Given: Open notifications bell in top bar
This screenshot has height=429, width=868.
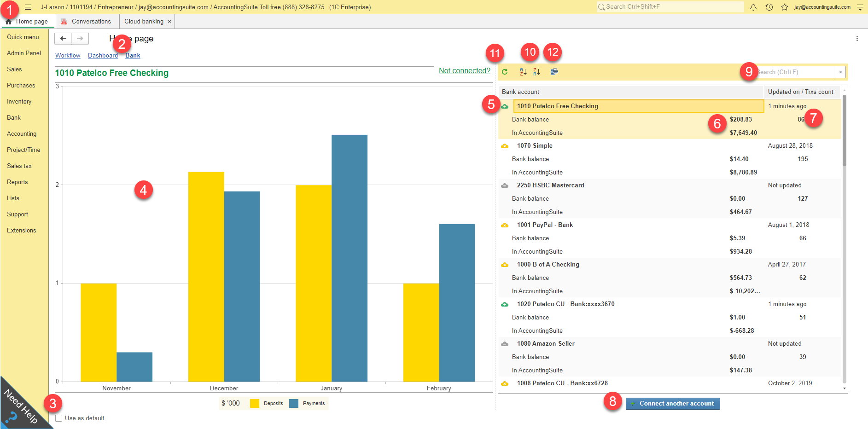Looking at the screenshot, I should point(753,7).
